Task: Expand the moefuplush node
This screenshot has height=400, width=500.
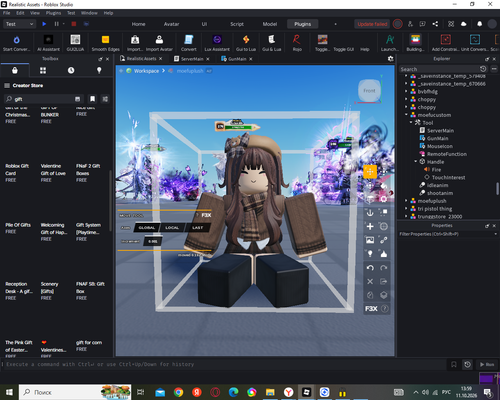Action: [406, 201]
